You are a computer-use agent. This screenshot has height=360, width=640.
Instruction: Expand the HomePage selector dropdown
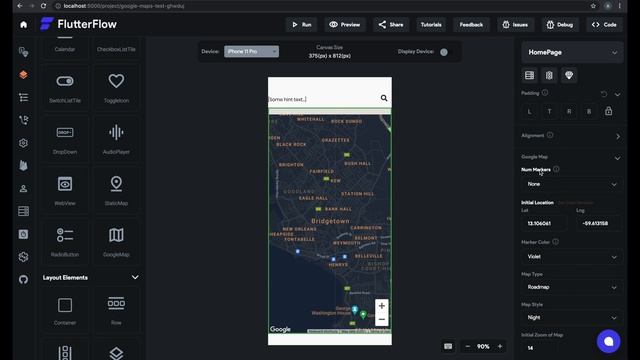(x=572, y=52)
